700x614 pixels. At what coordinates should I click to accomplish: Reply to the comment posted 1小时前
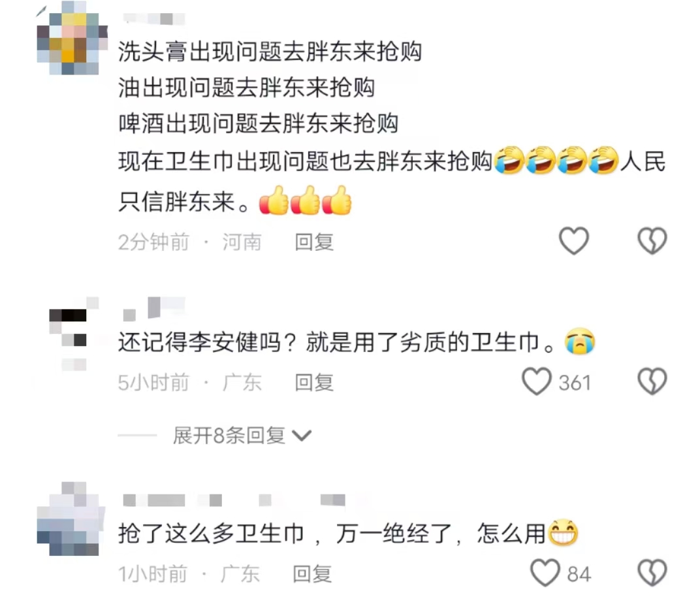pyautogui.click(x=312, y=574)
